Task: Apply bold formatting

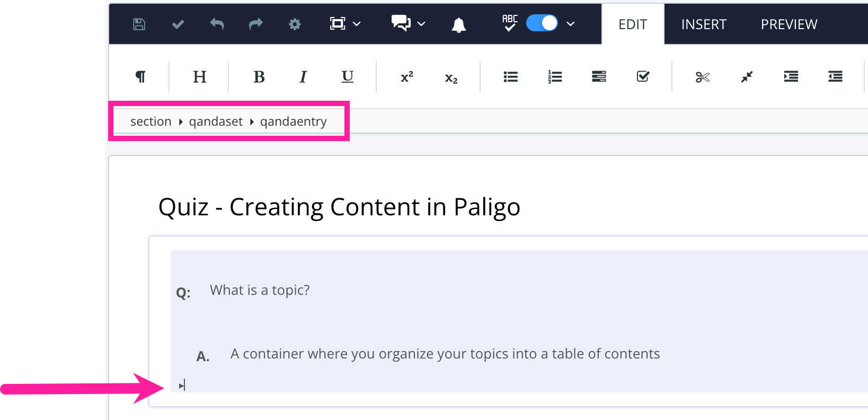Action: 259,77
